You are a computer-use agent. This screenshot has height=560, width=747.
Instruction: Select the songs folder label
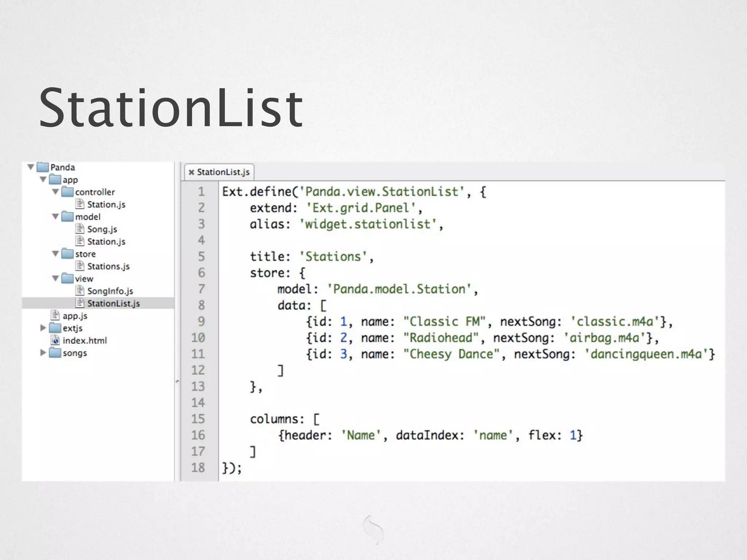coord(75,353)
